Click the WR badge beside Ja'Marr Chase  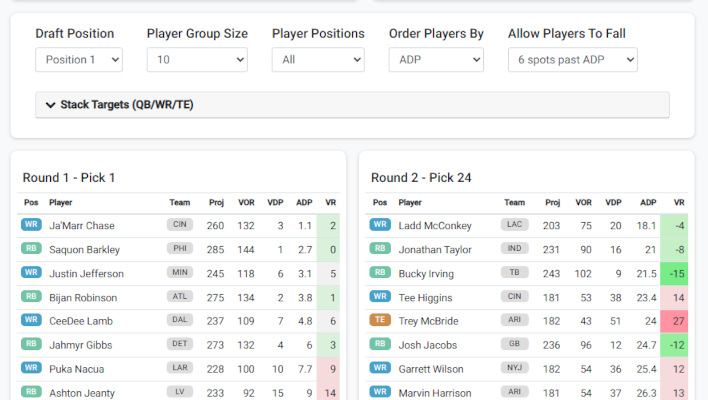[31, 225]
